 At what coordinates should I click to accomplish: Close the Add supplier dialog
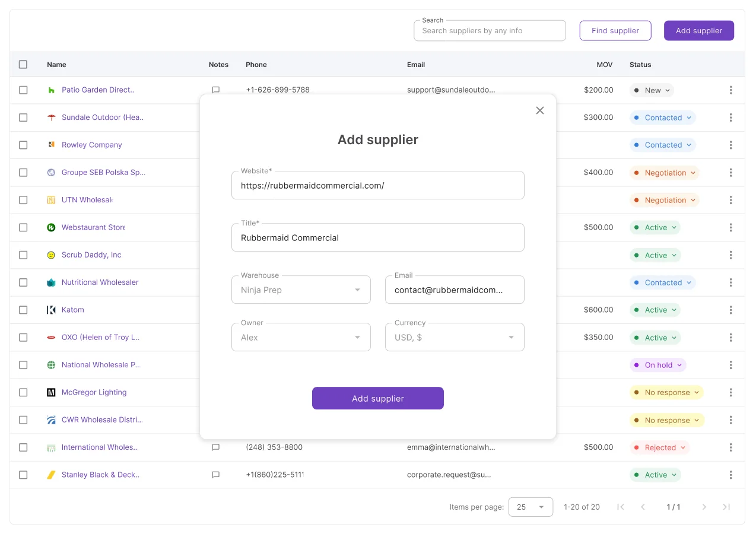[539, 110]
